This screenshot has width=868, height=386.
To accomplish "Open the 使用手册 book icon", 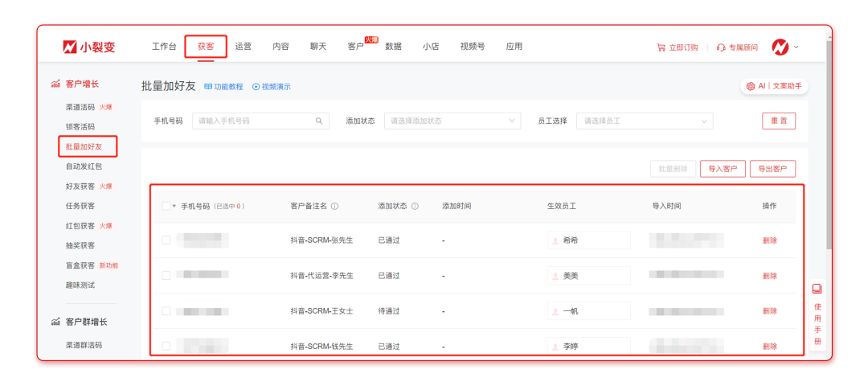I will (817, 289).
